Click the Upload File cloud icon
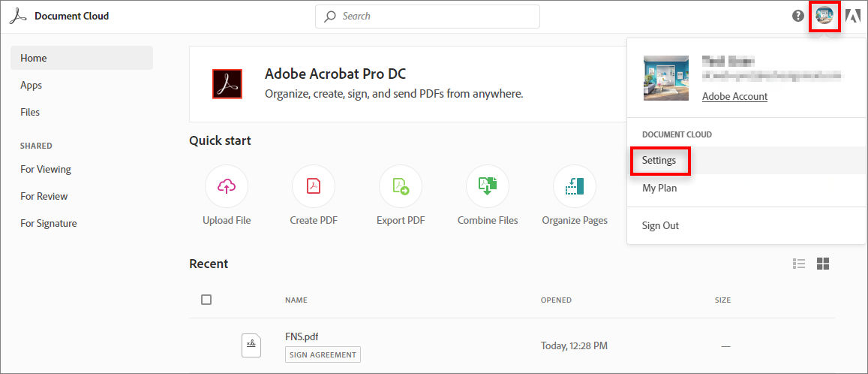This screenshot has width=868, height=374. coord(227,186)
